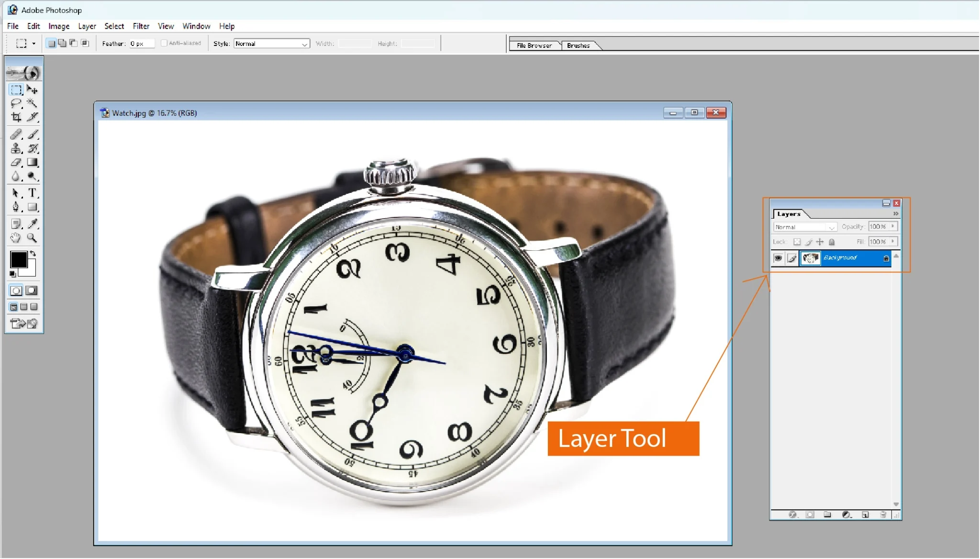Select the Rectangle shape tool
Screen dimensions: 980x559
point(32,207)
